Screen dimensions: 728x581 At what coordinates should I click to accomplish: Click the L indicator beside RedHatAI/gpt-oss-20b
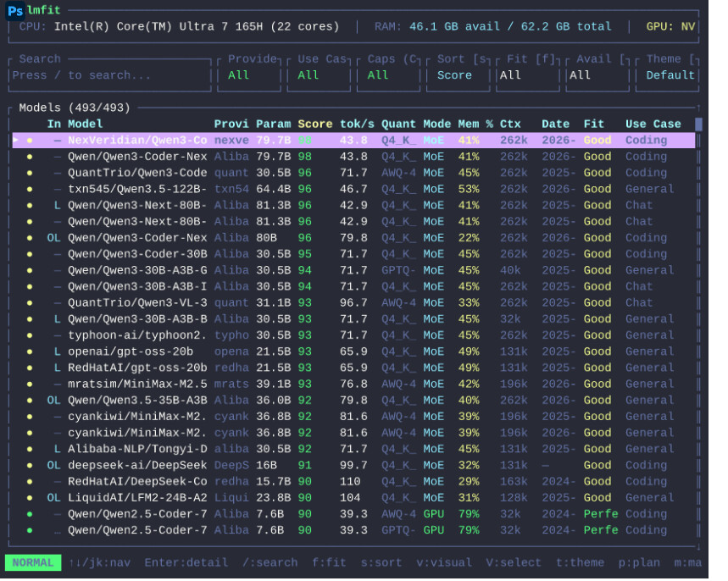(x=57, y=368)
